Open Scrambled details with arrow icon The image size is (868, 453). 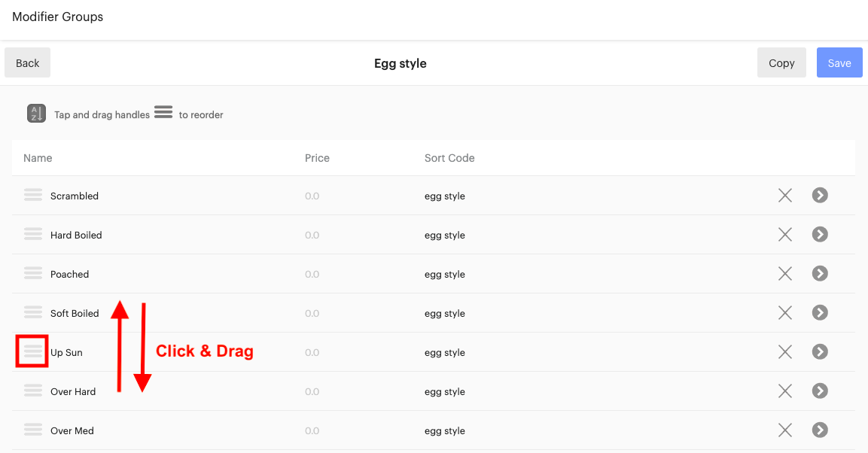coord(820,195)
